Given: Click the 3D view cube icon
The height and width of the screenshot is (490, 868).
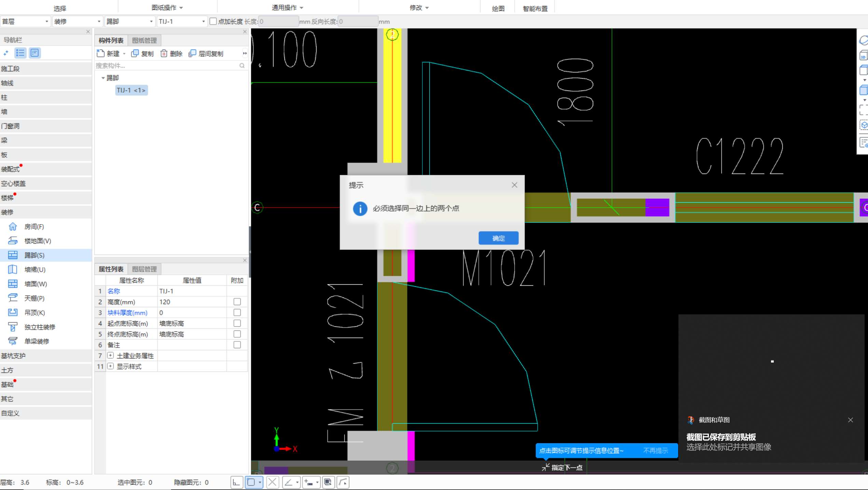Looking at the screenshot, I should [863, 55].
